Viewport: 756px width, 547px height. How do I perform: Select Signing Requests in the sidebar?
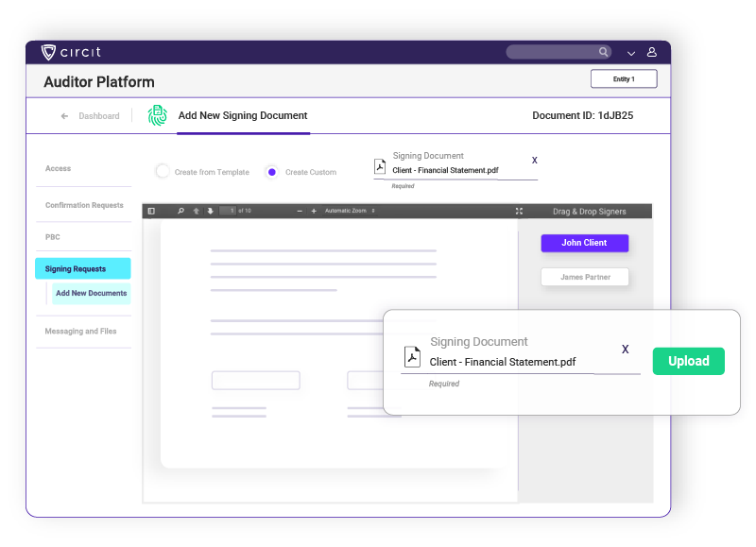click(82, 269)
